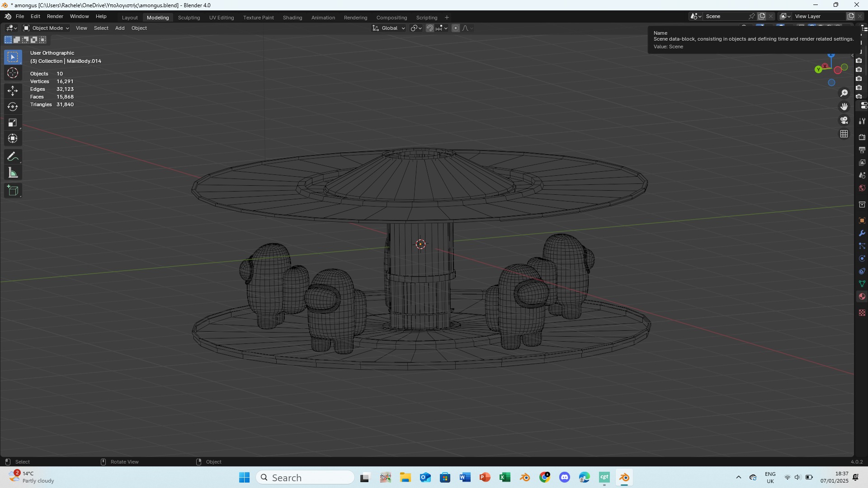
Task: Open the viewport Add menu
Action: (x=120, y=28)
